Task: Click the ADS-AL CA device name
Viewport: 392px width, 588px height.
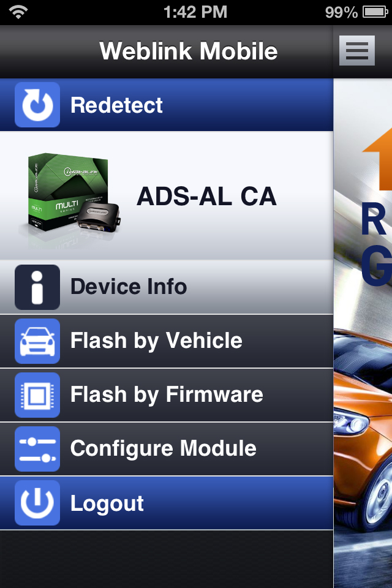Action: 206,196
